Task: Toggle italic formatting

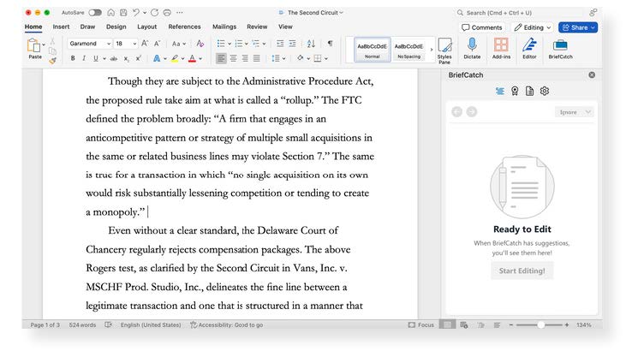Action: pyautogui.click(x=84, y=58)
